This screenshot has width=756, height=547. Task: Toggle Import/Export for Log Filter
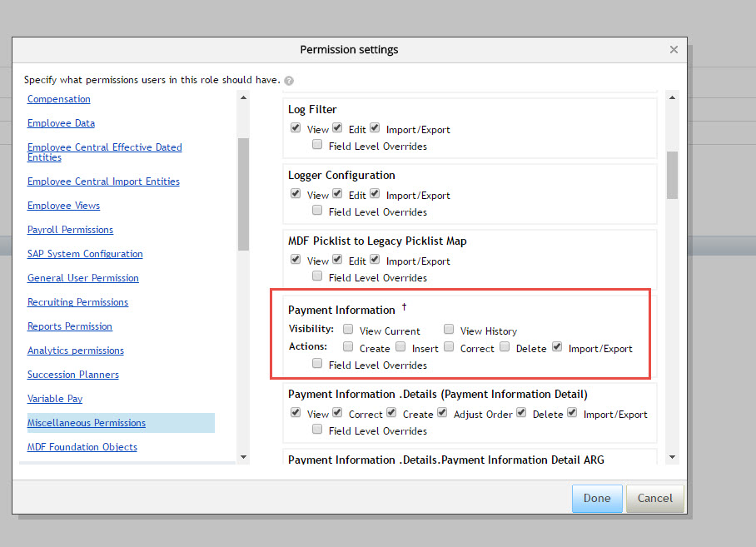click(375, 127)
